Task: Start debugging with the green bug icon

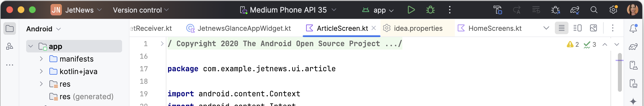Action: tap(430, 10)
